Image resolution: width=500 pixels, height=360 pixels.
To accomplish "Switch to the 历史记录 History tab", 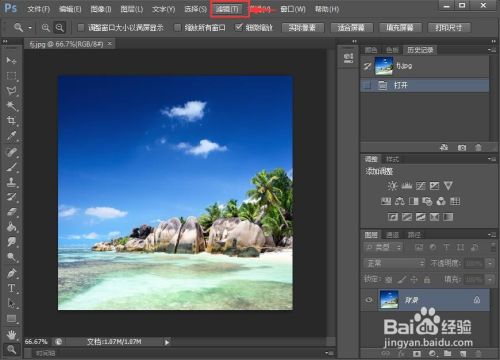I will tap(420, 50).
